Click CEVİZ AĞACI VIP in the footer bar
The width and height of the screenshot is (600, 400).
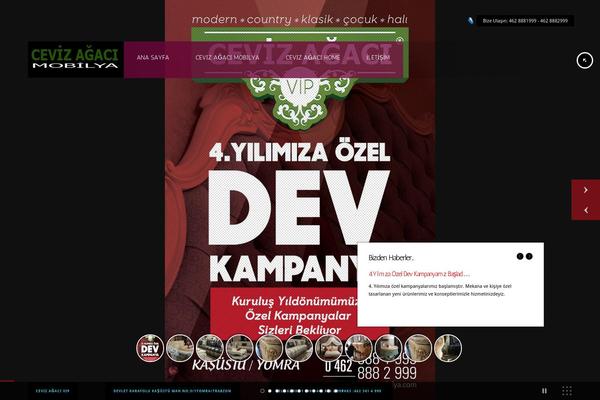click(52, 391)
